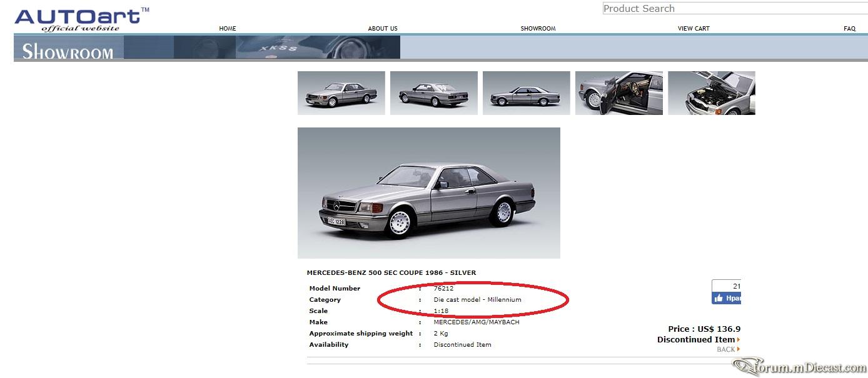
Task: Select the 'Die cast model - Millennium' category text
Action: (x=477, y=300)
